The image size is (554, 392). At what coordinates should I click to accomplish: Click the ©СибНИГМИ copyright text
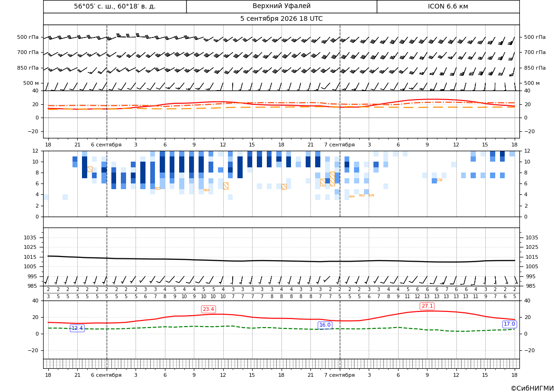[x=532, y=388]
